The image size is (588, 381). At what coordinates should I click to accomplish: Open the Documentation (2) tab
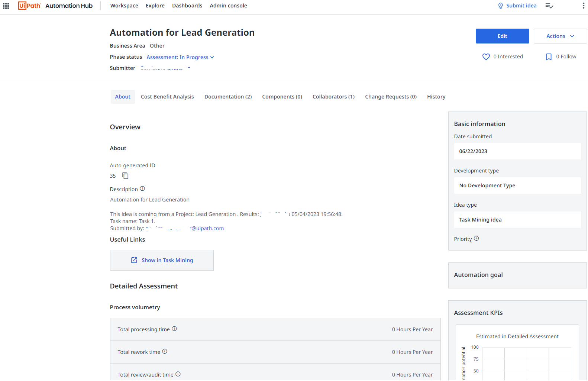tap(228, 97)
